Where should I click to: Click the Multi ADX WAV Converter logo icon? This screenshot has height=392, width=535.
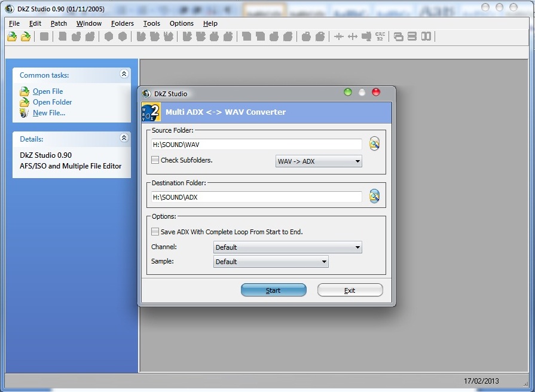pyautogui.click(x=151, y=112)
